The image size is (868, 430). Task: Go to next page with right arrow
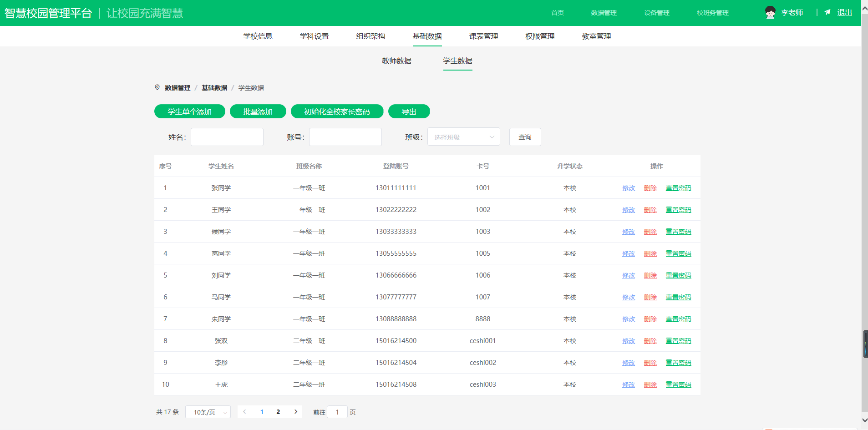click(x=296, y=412)
